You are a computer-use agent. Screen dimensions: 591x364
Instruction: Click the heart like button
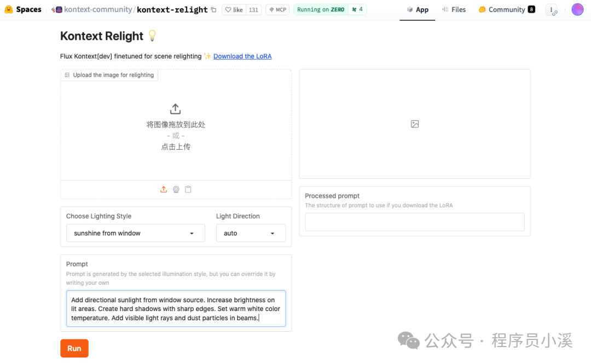[234, 10]
